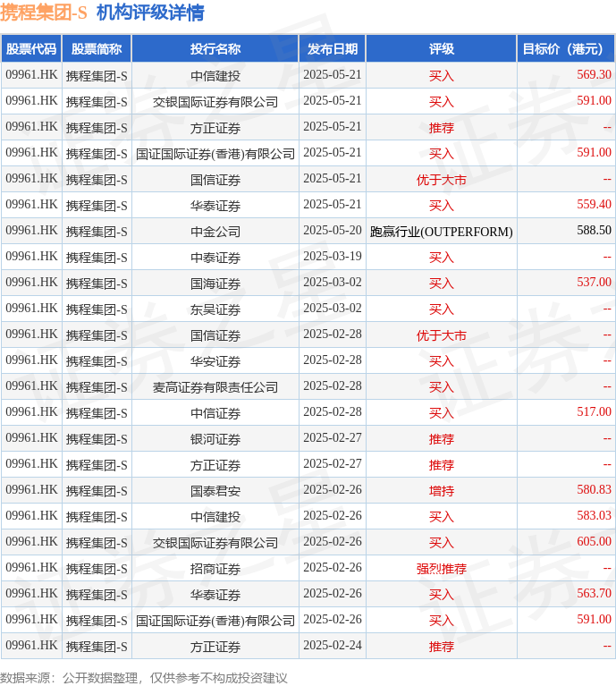Click the 东吴证券 cell

[215, 309]
